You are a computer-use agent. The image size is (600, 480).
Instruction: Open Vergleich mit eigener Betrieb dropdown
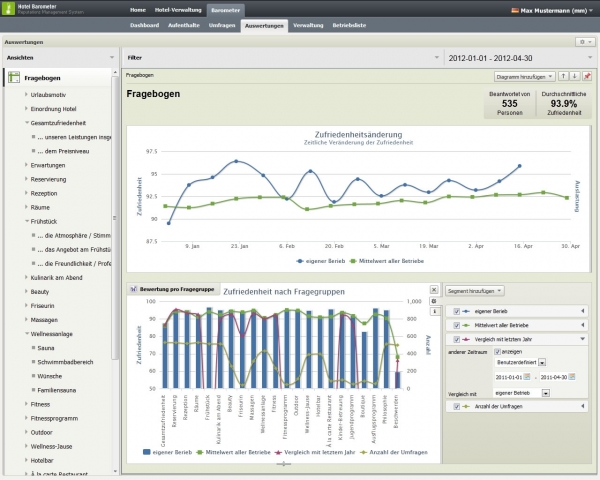(x=546, y=393)
